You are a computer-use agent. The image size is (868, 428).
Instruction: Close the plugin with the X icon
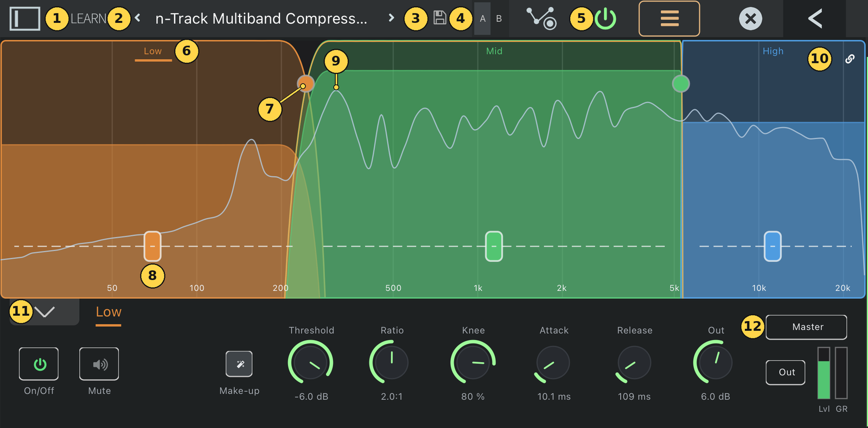pos(751,18)
